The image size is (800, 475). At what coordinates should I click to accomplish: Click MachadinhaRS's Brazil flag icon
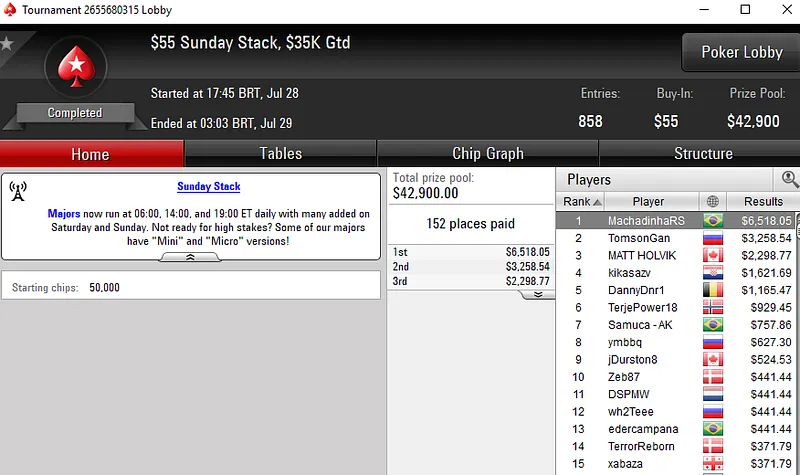pos(712,220)
